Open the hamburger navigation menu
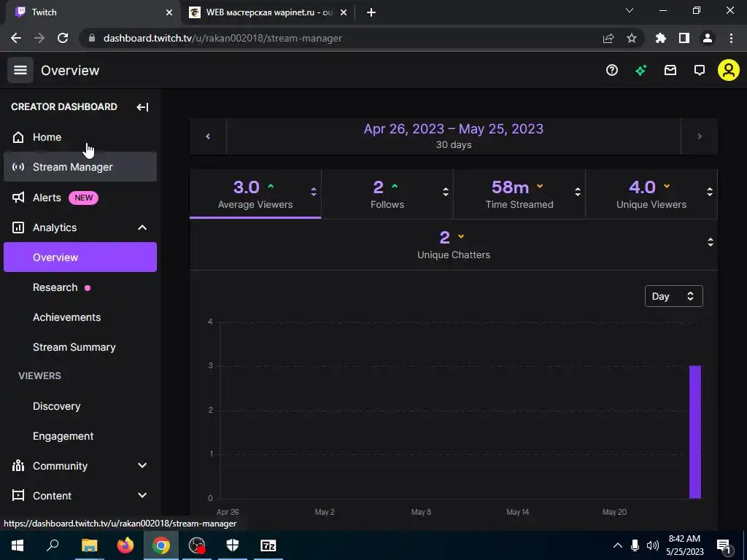The height and width of the screenshot is (560, 747). pos(20,70)
